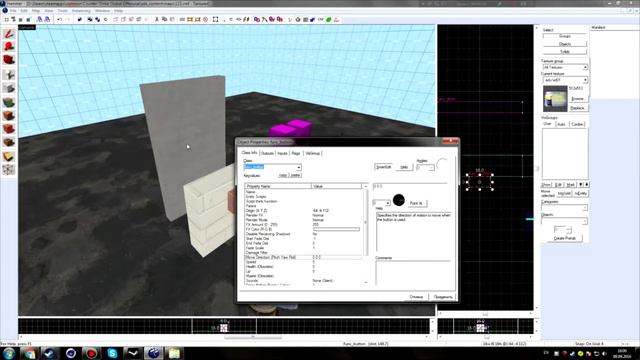The image size is (640, 360).
Task: Click the Отмена cancel button
Action: 416,297
